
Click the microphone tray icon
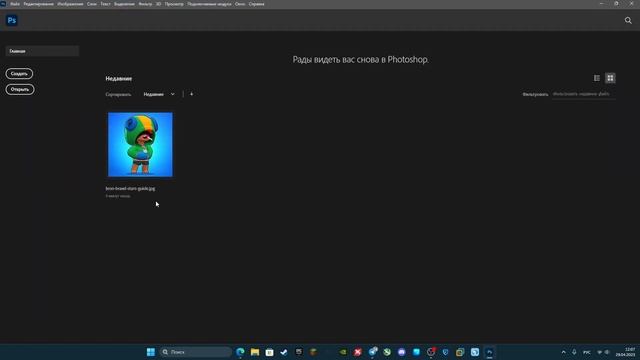click(x=574, y=352)
